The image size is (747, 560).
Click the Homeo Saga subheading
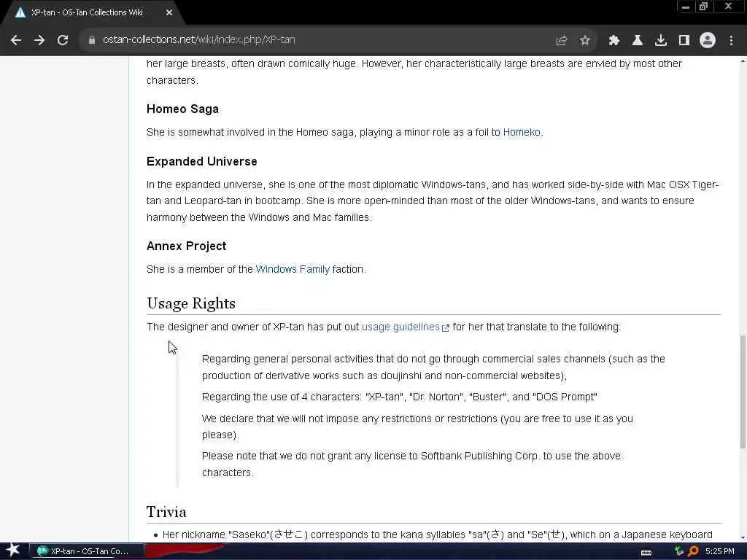point(182,109)
